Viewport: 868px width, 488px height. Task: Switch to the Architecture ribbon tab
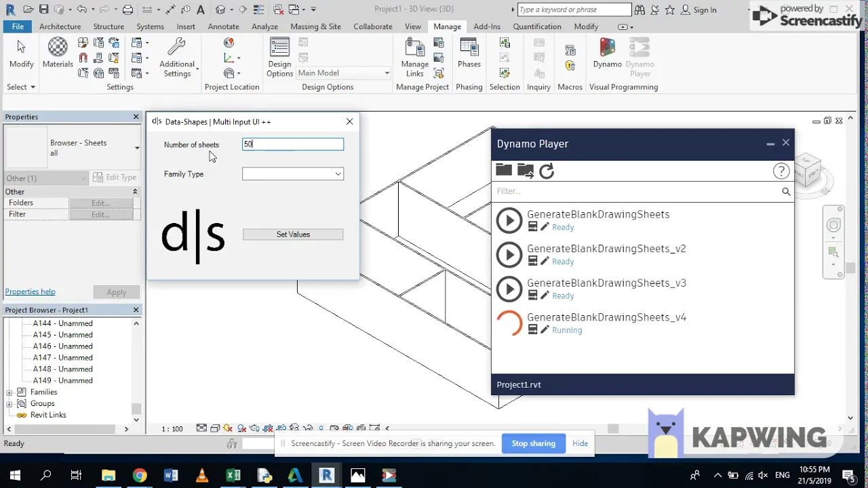point(60,26)
